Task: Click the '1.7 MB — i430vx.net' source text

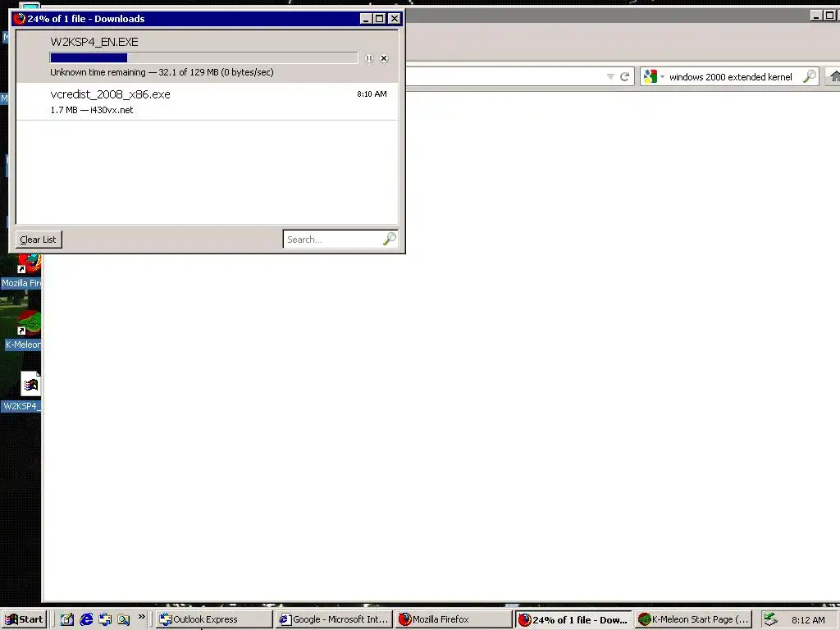Action: pyautogui.click(x=92, y=110)
